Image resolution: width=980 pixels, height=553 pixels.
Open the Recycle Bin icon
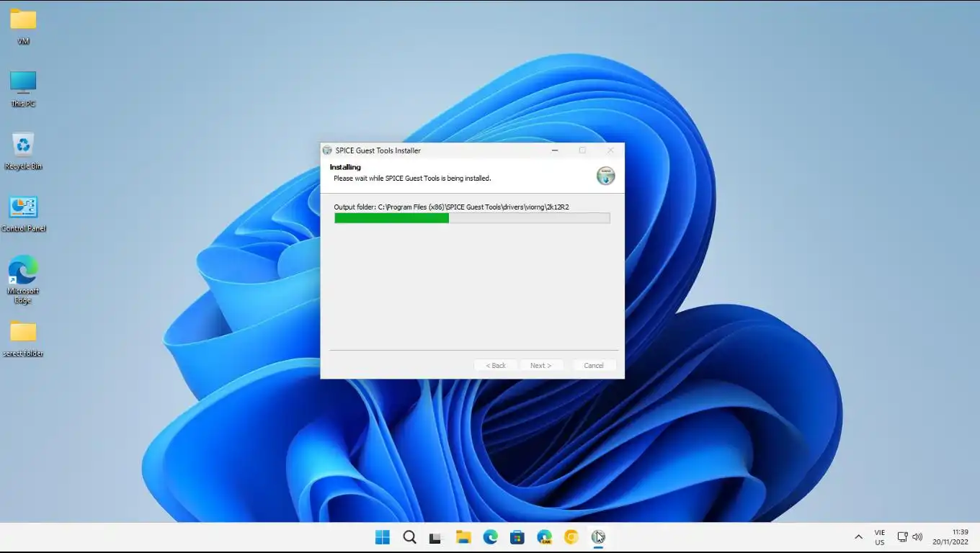[x=23, y=151]
